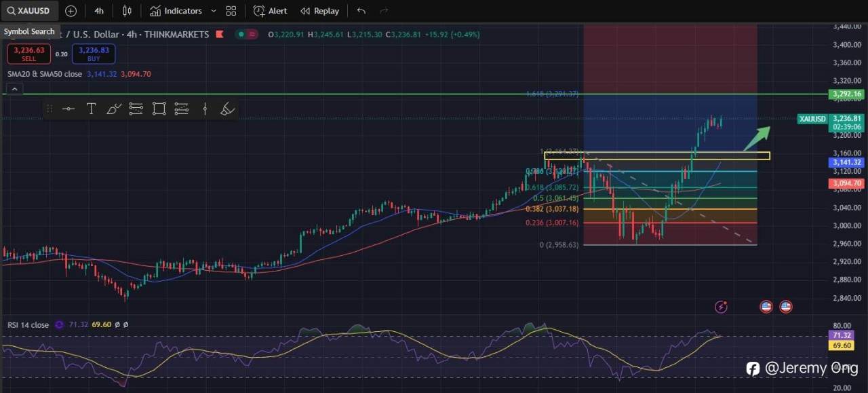Click the purple icon beside the RSI legend
This screenshot has height=393, width=868.
[x=59, y=325]
